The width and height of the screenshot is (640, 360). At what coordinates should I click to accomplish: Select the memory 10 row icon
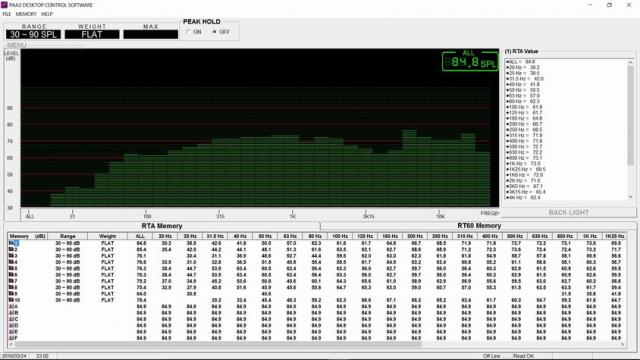[x=11, y=300]
